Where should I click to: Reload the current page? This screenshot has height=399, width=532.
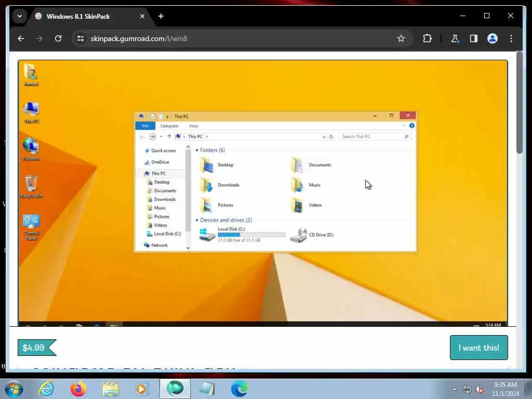(58, 38)
